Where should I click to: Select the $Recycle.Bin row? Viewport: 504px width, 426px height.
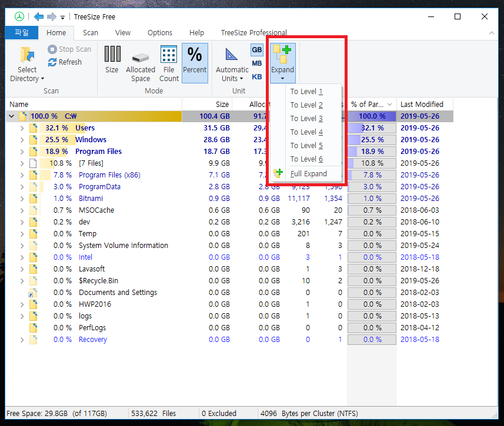[x=230, y=281]
